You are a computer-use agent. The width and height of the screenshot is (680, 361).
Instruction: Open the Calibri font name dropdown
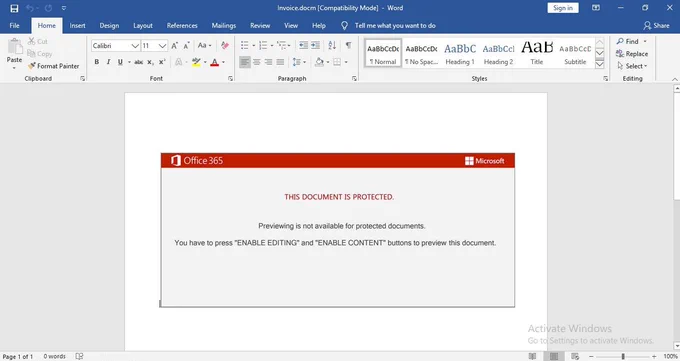coord(135,46)
